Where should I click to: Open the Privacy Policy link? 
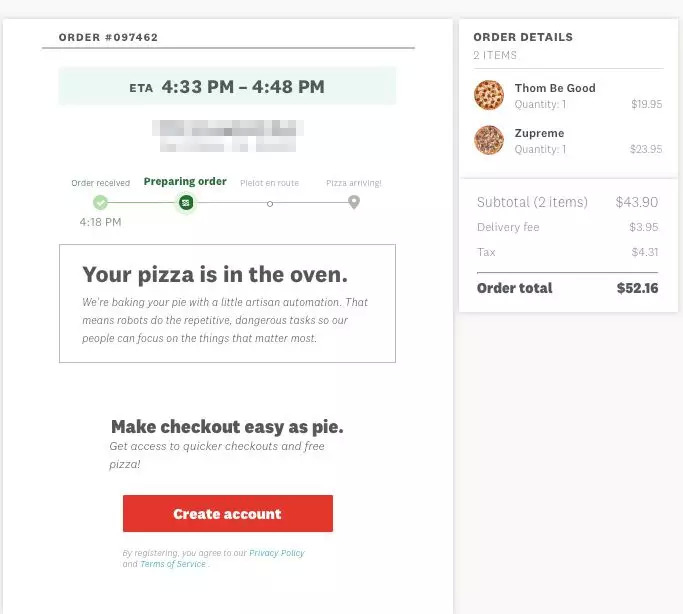click(277, 553)
